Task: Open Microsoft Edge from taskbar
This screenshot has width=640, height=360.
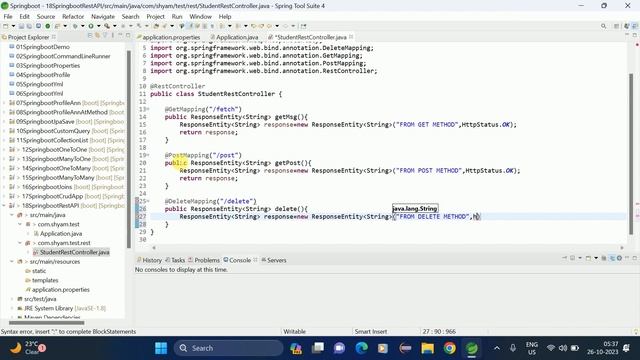Action: pyautogui.click(x=361, y=348)
